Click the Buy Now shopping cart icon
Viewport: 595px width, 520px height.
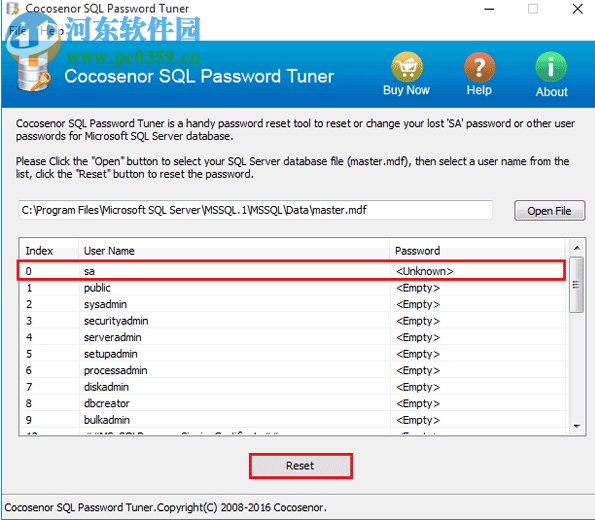(407, 67)
